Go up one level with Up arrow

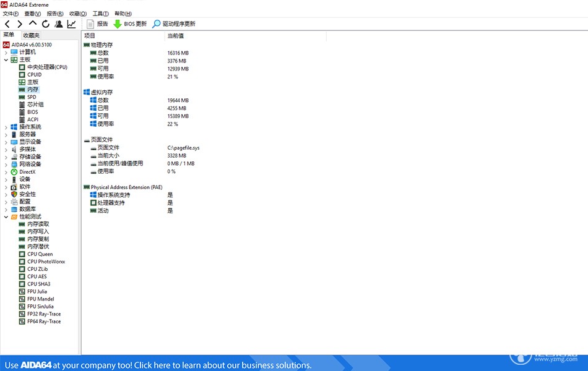(x=33, y=23)
